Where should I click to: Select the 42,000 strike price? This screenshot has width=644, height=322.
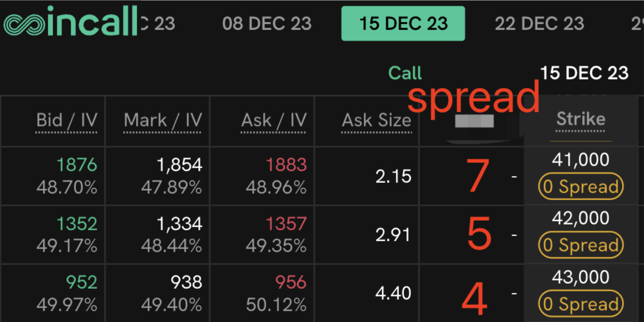point(580,218)
